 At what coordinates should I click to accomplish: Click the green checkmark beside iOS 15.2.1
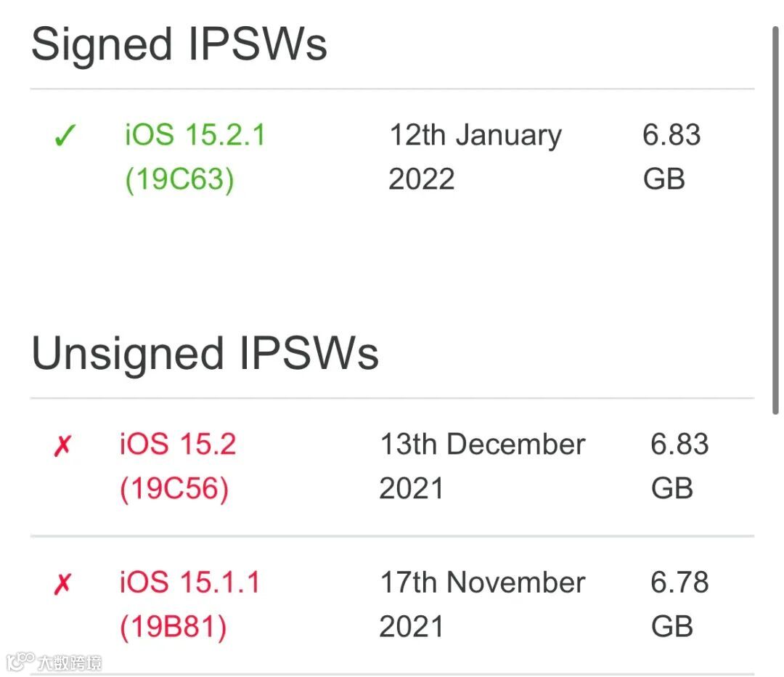click(65, 136)
